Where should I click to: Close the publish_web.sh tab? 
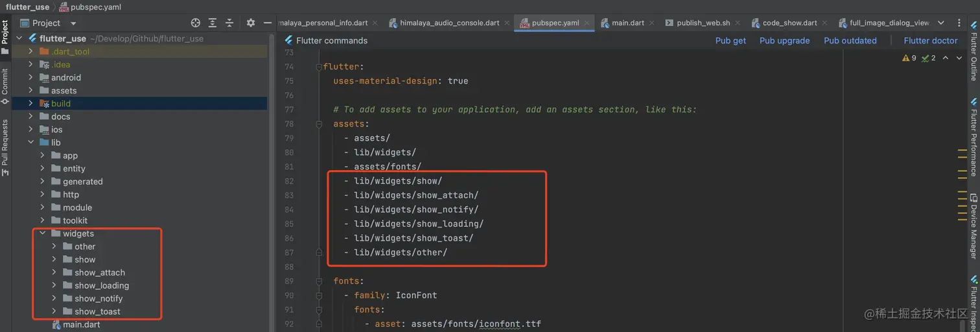(739, 23)
